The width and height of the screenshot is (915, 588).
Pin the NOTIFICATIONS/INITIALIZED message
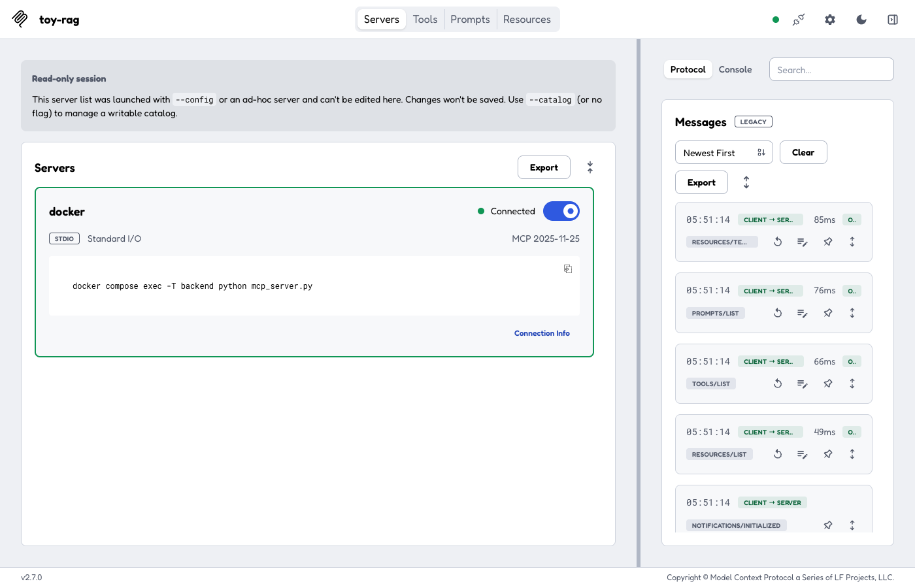828,525
